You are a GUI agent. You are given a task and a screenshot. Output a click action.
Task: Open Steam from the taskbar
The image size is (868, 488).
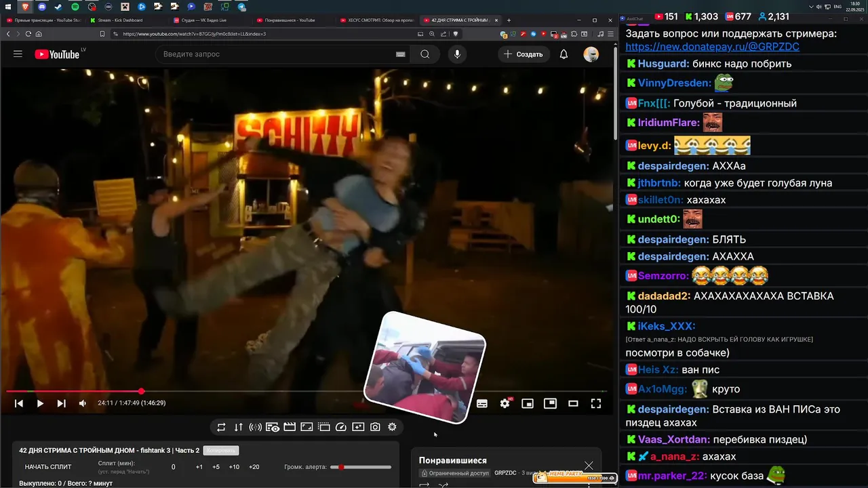[x=58, y=7]
